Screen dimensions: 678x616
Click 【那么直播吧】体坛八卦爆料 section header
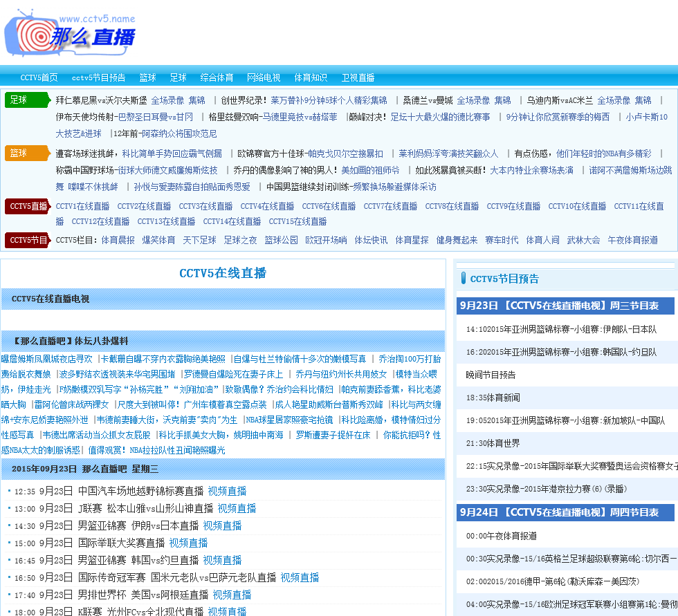click(x=223, y=342)
